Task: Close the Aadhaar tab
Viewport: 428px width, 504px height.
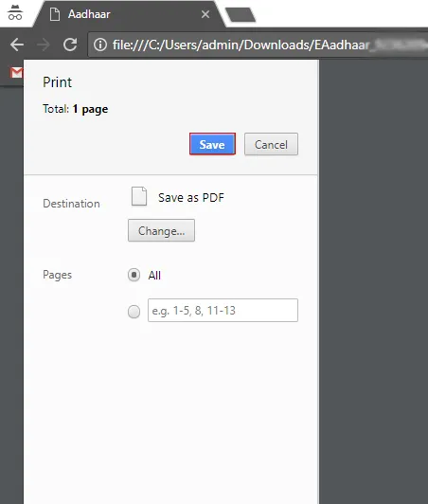Action: pos(205,14)
